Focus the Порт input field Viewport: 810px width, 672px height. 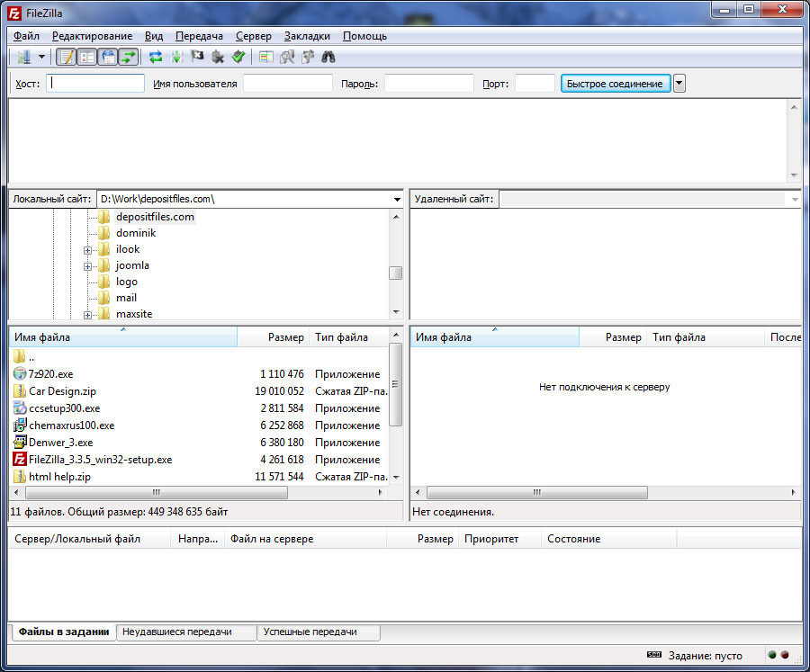tap(535, 83)
